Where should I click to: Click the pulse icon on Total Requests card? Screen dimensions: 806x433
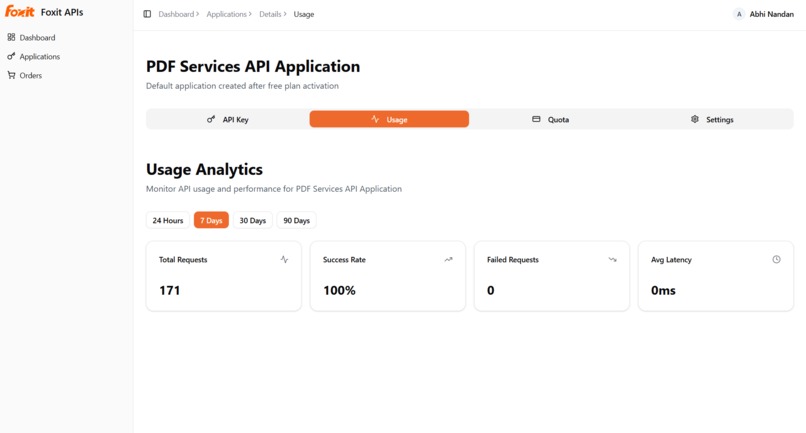tap(284, 259)
